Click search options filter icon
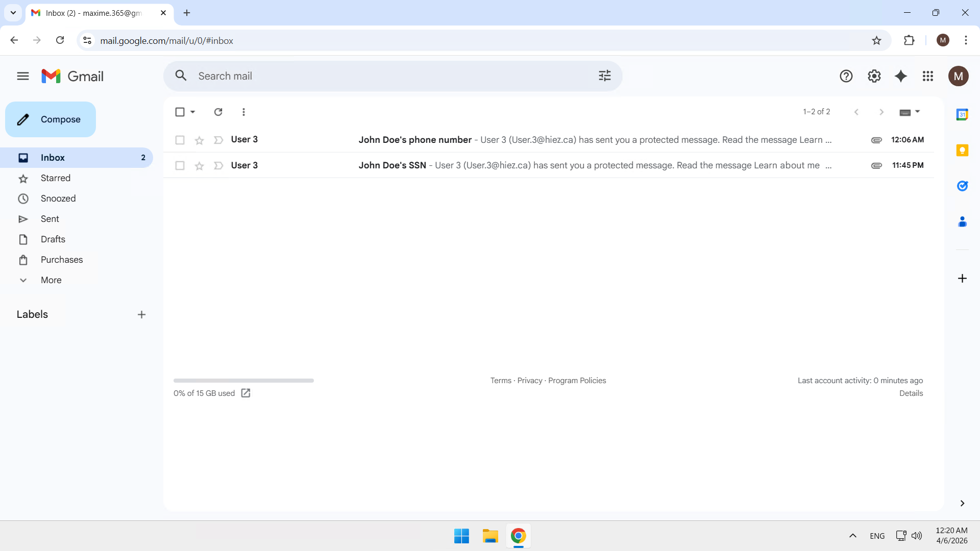Viewport: 980px width, 551px height. point(604,76)
